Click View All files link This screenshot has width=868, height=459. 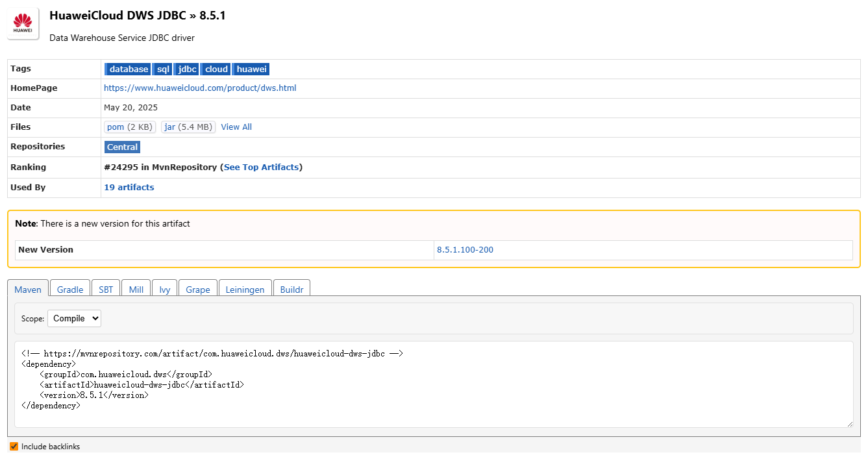tap(236, 127)
